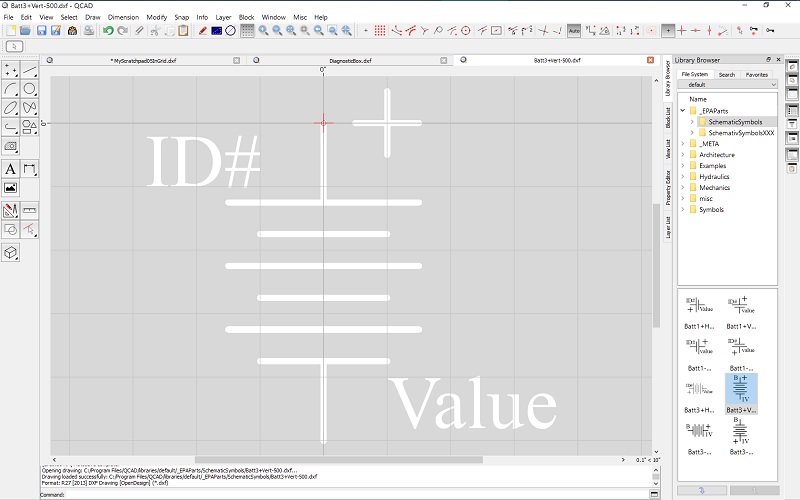Select the Insert Image tool
The image size is (800, 500).
[11, 188]
